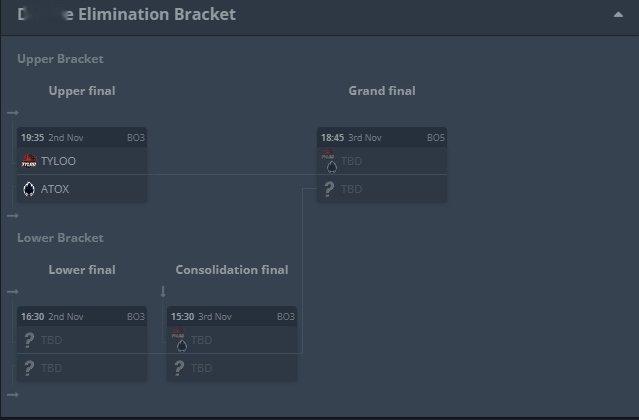Open the ATOX team entry
This screenshot has height=420, width=639.
[82, 189]
